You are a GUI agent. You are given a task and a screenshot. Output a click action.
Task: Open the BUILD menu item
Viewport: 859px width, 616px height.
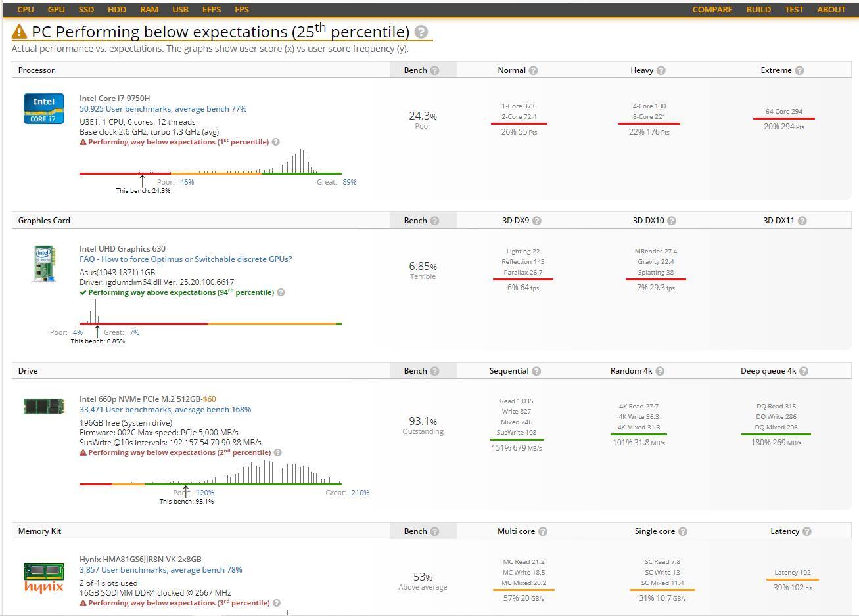tap(758, 9)
